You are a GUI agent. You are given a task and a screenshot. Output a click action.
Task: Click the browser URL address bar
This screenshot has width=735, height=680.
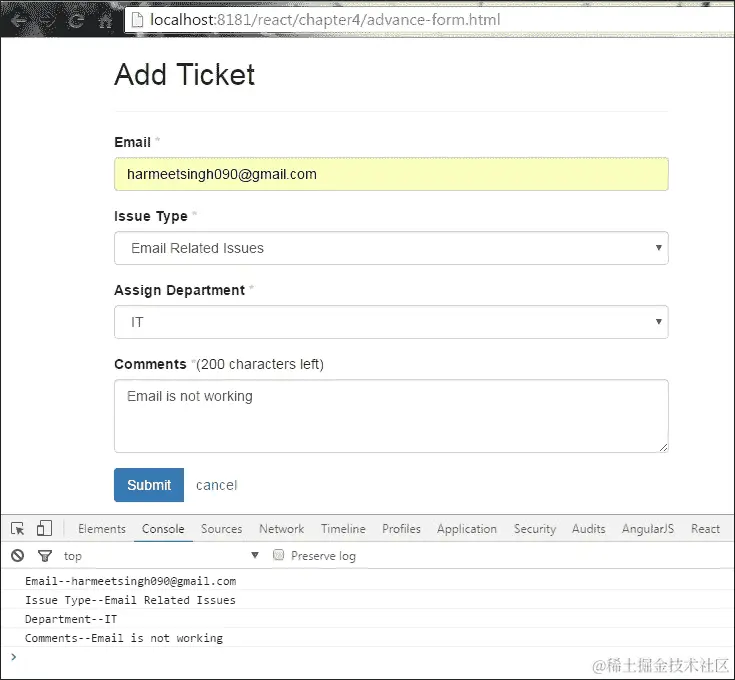pos(429,20)
